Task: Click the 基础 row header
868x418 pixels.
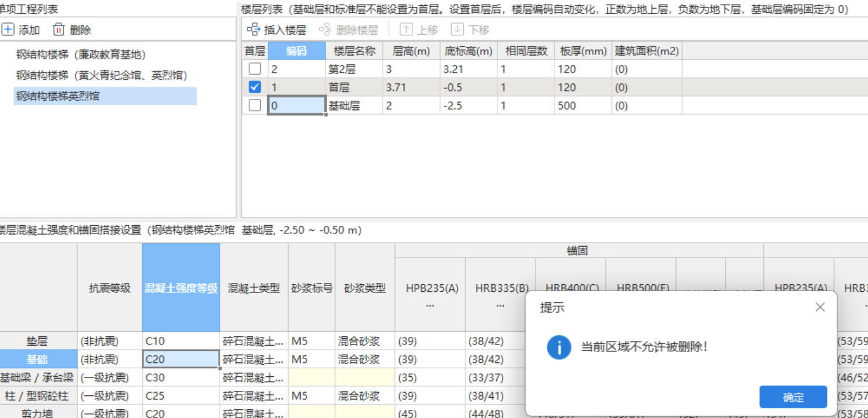Action: pyautogui.click(x=38, y=359)
